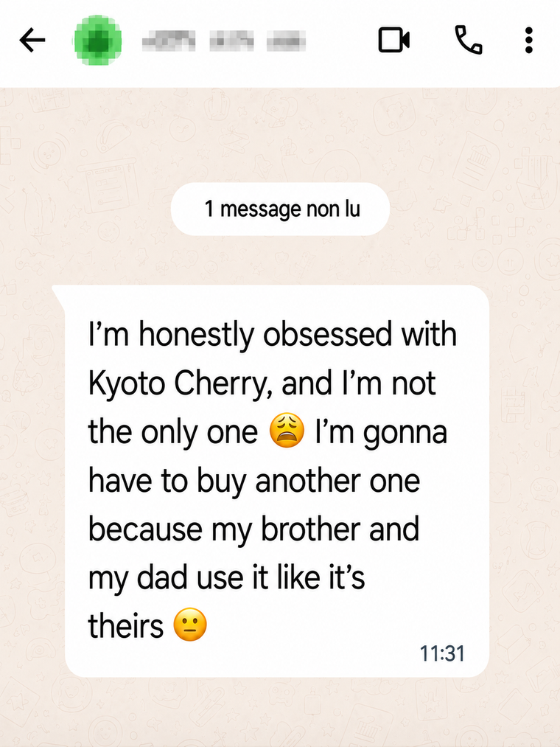The width and height of the screenshot is (560, 747).
Task: Tap the "1 message non lu" pill
Action: coord(280,209)
